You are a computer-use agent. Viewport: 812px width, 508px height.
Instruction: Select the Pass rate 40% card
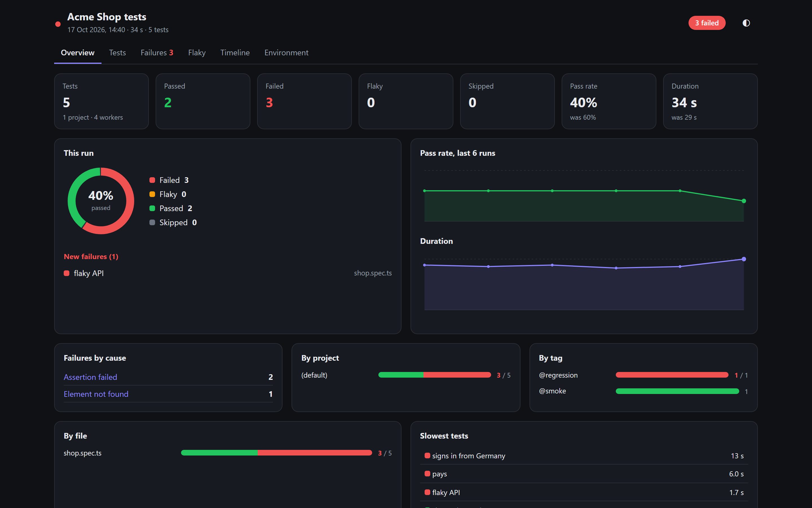coord(609,101)
